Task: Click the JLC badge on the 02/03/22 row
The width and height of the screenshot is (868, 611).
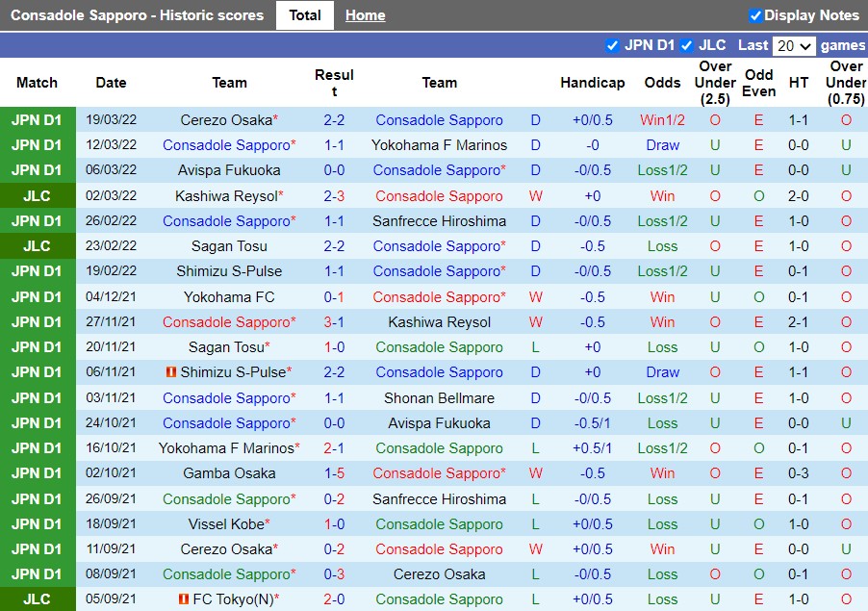Action: tap(38, 195)
